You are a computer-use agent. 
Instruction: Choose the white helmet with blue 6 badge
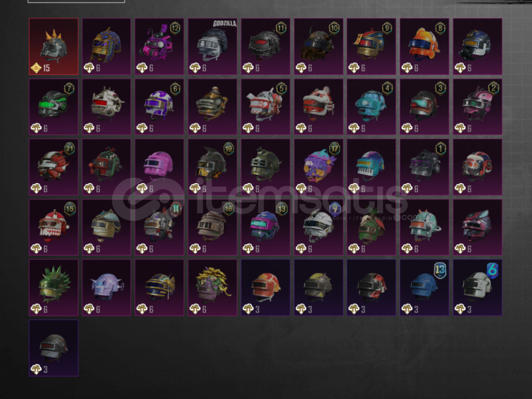pyautogui.click(x=477, y=288)
